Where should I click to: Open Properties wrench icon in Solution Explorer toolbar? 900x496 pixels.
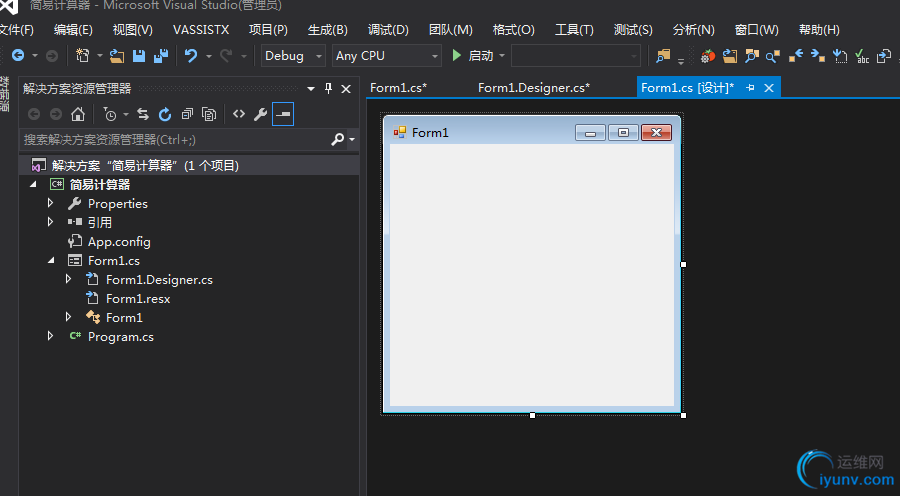(261, 114)
